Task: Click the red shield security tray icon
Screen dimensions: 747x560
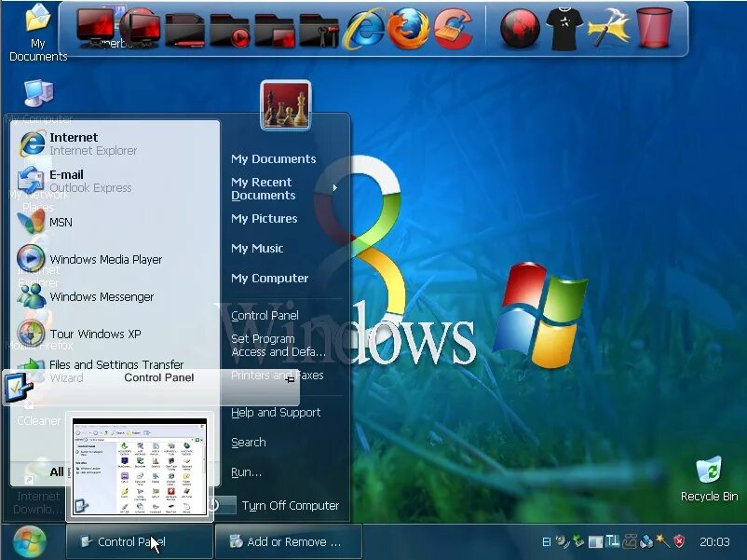Action: click(x=679, y=541)
